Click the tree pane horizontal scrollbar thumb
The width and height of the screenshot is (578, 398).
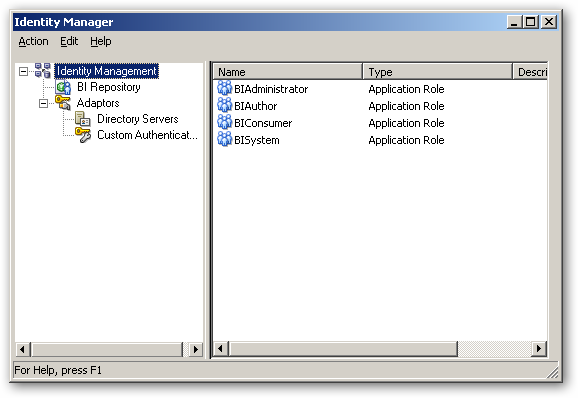click(107, 349)
